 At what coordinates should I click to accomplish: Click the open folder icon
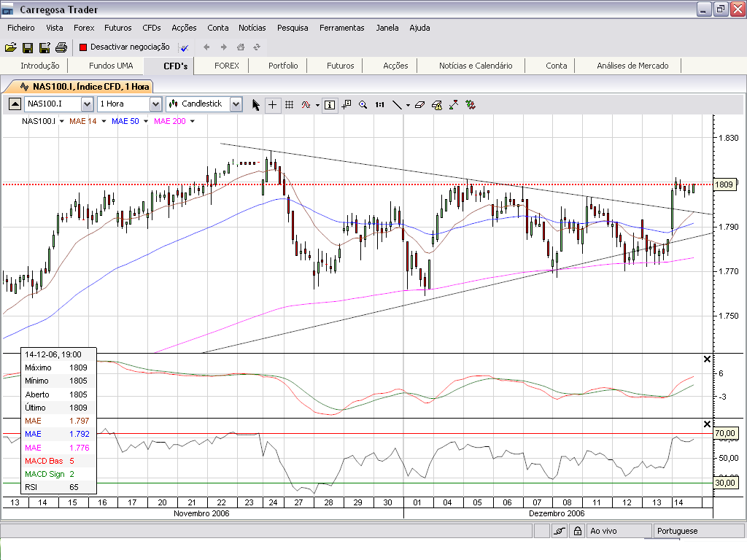pyautogui.click(x=10, y=47)
